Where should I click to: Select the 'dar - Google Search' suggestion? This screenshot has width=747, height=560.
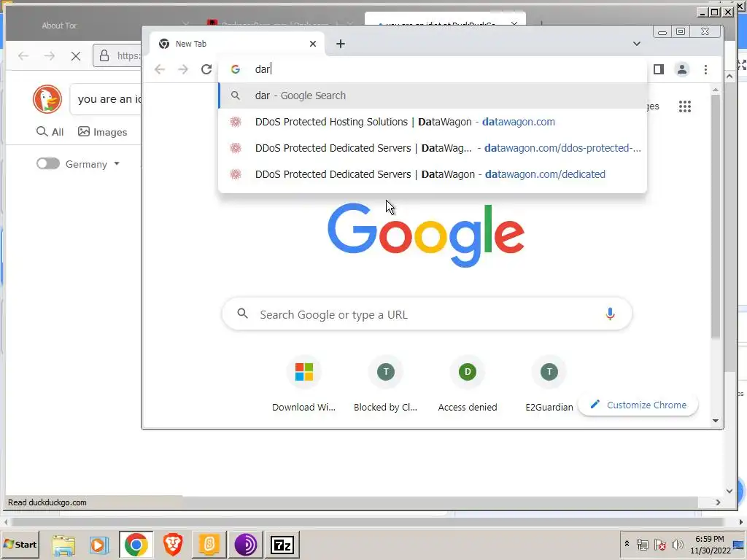click(x=433, y=96)
